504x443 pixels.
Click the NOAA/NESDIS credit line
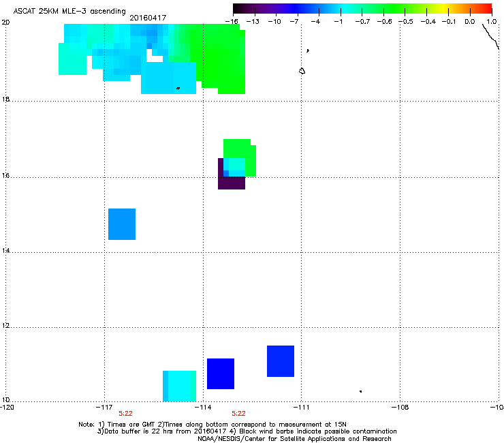(294, 439)
